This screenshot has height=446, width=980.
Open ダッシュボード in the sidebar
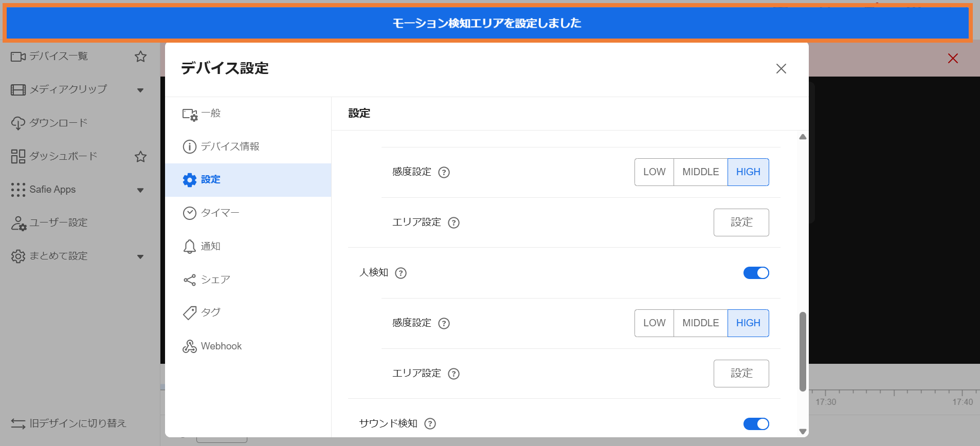pos(63,156)
